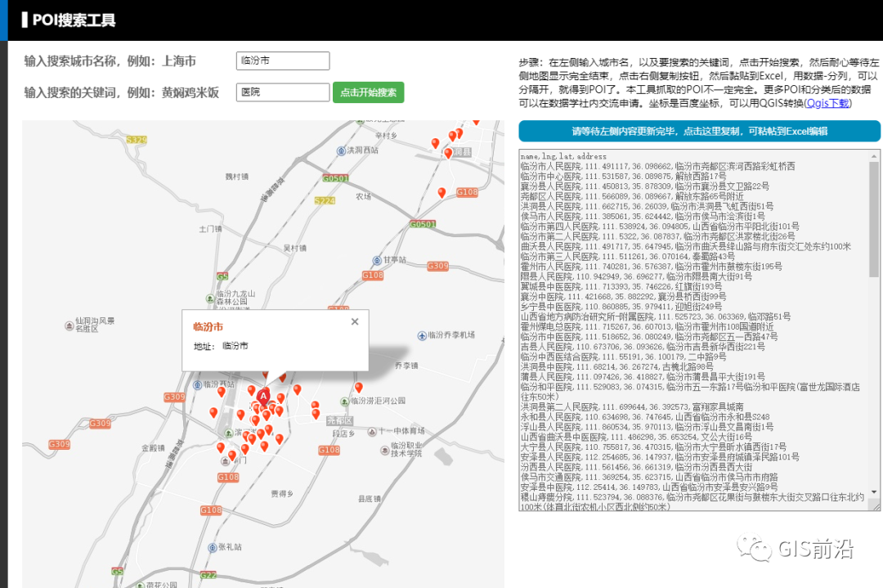Image resolution: width=883 pixels, height=588 pixels.
Task: Click the 临汾职业技术学院 school icon
Action: pyautogui.click(x=385, y=450)
